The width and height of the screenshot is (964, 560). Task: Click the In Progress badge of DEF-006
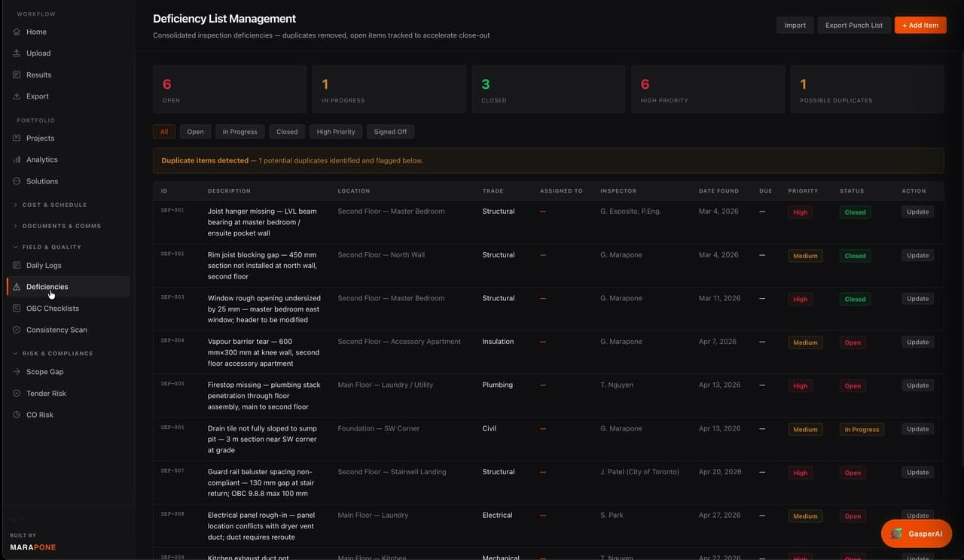[862, 430]
